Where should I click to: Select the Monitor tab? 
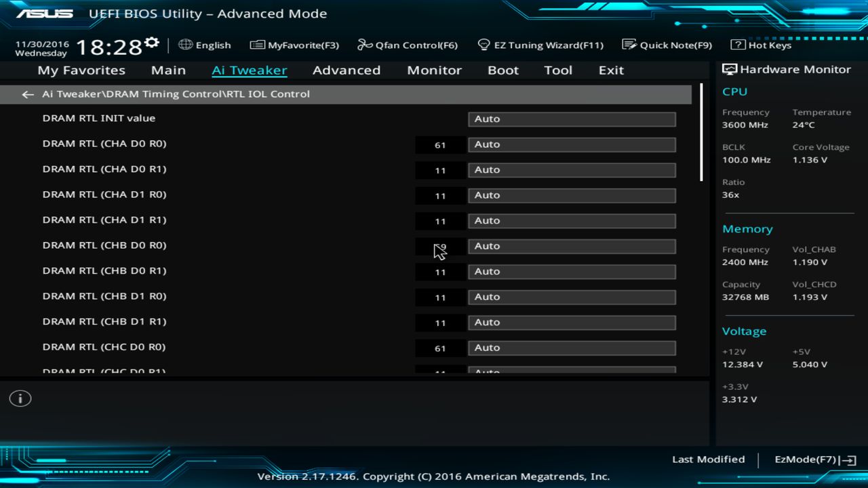(x=434, y=70)
